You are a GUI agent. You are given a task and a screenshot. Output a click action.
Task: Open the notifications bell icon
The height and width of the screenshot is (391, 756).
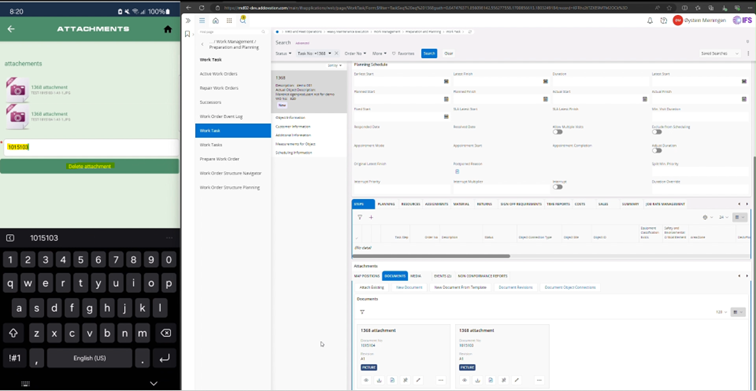click(x=650, y=21)
